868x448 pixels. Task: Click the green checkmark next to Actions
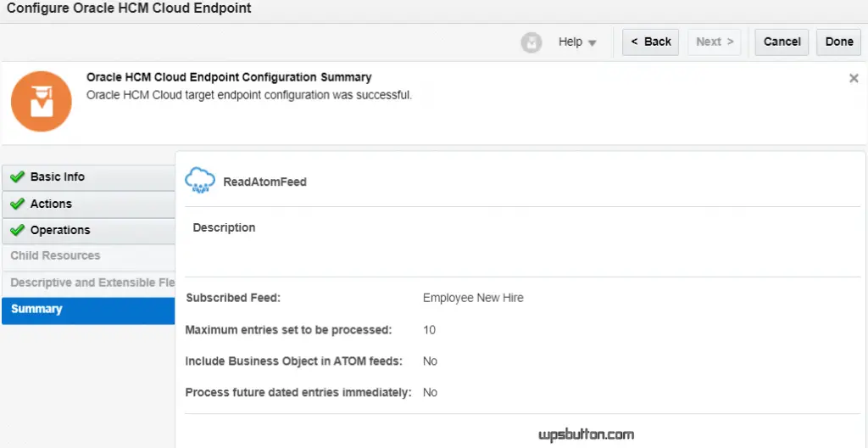tap(18, 204)
